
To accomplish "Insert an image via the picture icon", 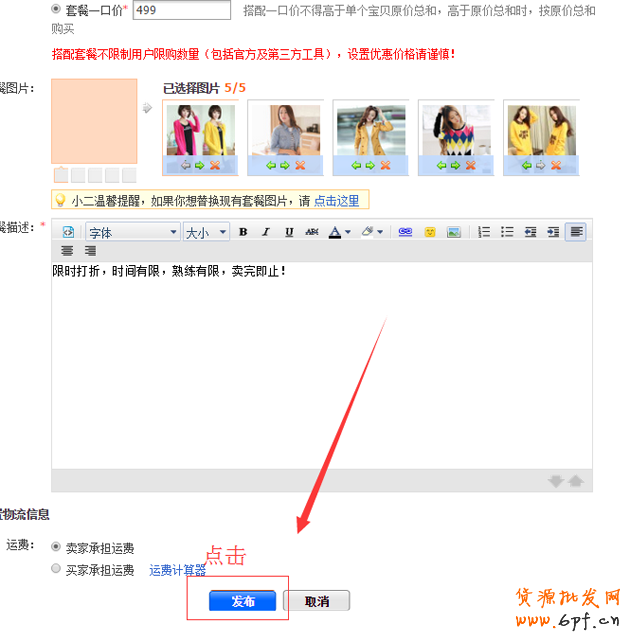I will [453, 232].
